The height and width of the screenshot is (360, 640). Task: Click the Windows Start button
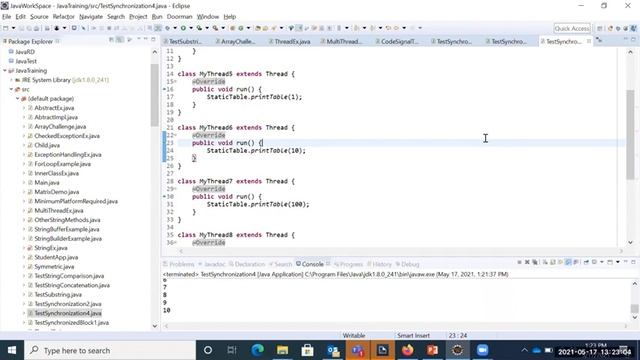coord(12,350)
